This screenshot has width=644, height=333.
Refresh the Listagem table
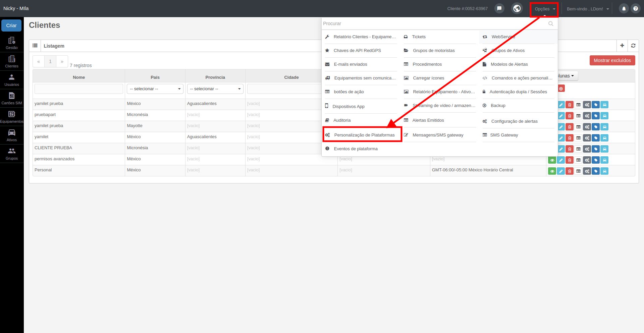(633, 46)
